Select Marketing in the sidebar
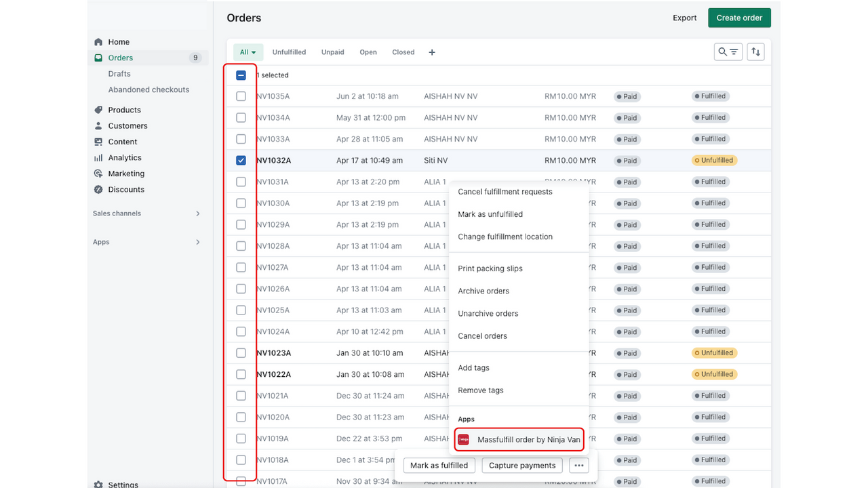The height and width of the screenshot is (488, 868). click(126, 174)
